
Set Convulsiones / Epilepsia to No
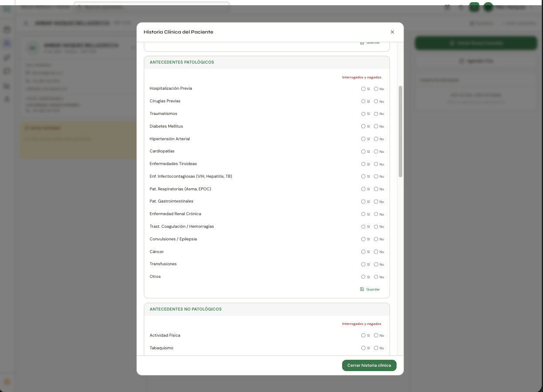(x=376, y=239)
